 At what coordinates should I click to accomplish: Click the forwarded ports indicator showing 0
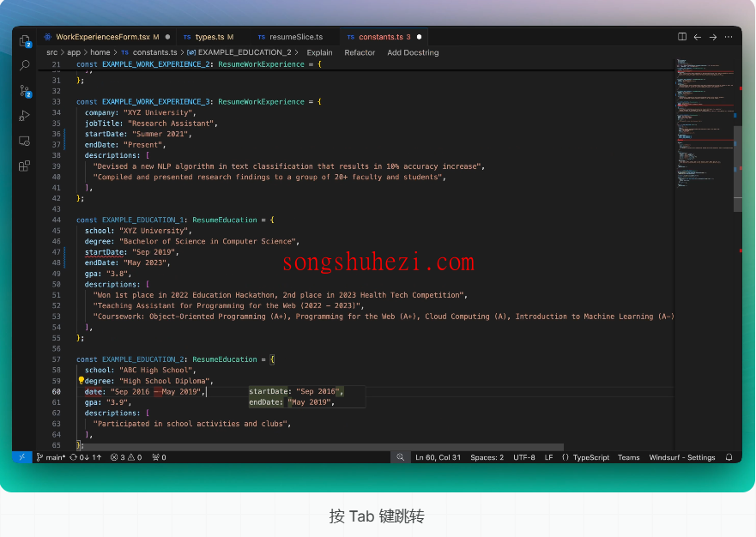click(x=159, y=457)
